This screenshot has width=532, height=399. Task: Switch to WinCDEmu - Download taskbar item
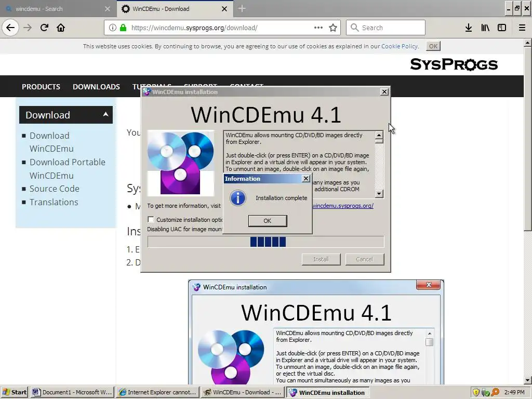[x=243, y=392]
